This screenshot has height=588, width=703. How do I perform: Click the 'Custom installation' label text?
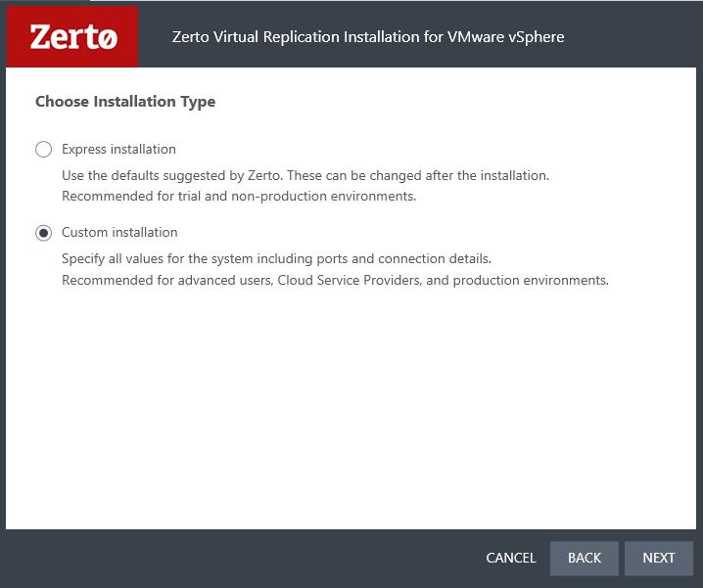click(x=119, y=233)
